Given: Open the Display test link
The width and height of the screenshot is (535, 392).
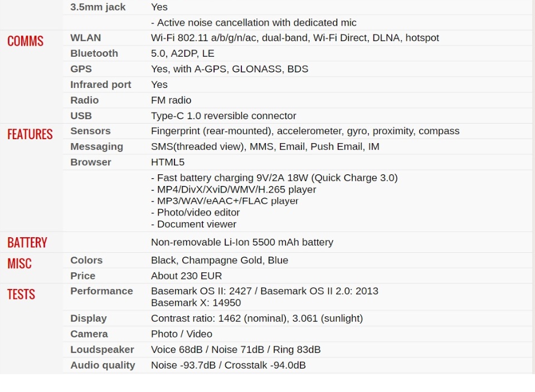Looking at the screenshot, I should (88, 318).
